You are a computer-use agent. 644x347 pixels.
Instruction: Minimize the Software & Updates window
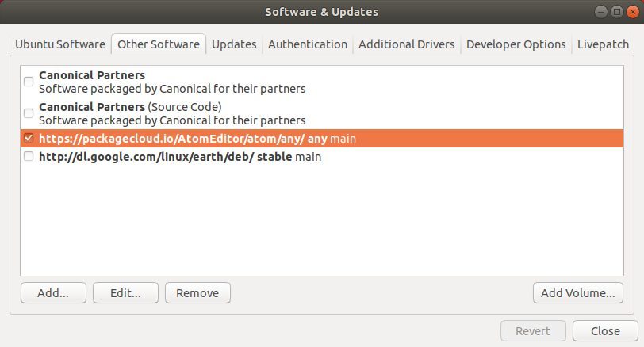point(601,12)
